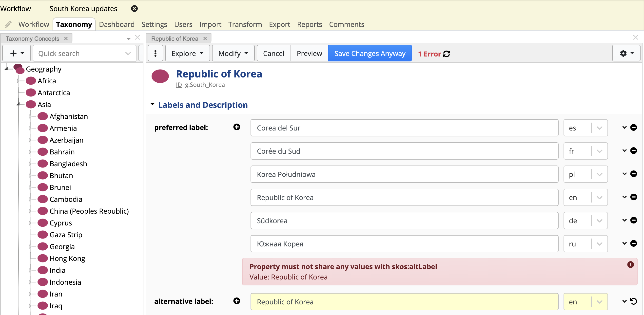Screen dimensions: 644x315
Task: Open the Explore dropdown menu
Action: [187, 53]
